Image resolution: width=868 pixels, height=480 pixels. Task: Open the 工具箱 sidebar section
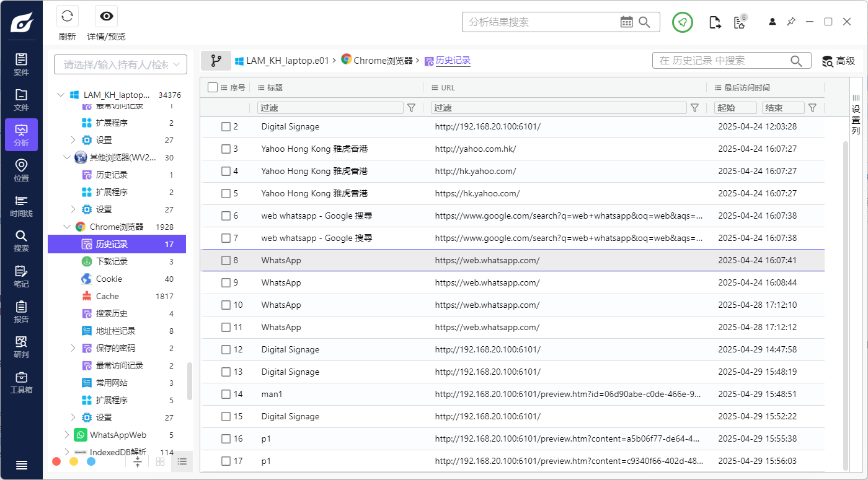click(x=21, y=382)
